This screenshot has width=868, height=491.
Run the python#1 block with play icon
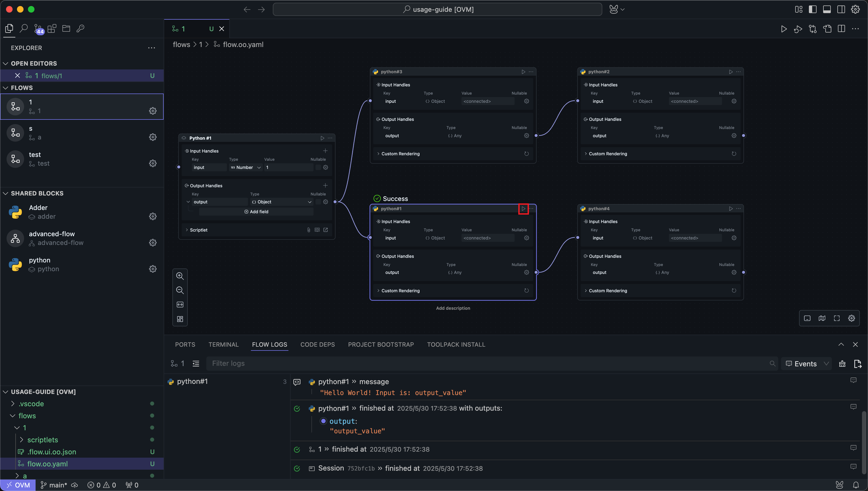[x=523, y=209]
